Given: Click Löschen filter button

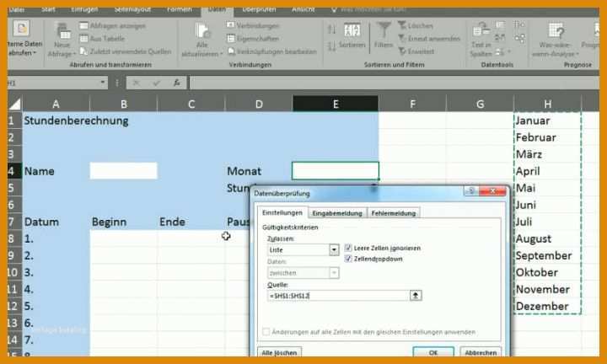Looking at the screenshot, I should [416, 26].
